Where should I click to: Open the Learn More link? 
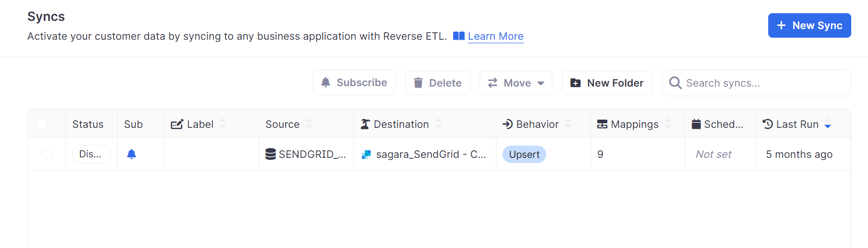495,36
